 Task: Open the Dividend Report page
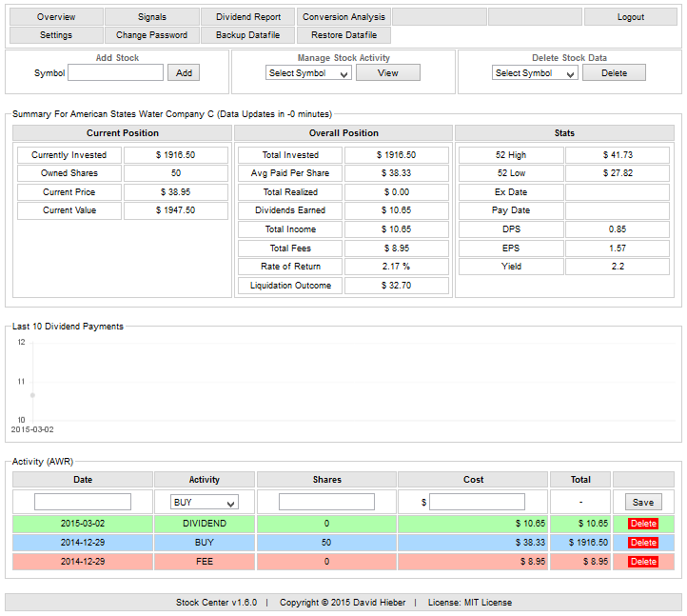(247, 17)
